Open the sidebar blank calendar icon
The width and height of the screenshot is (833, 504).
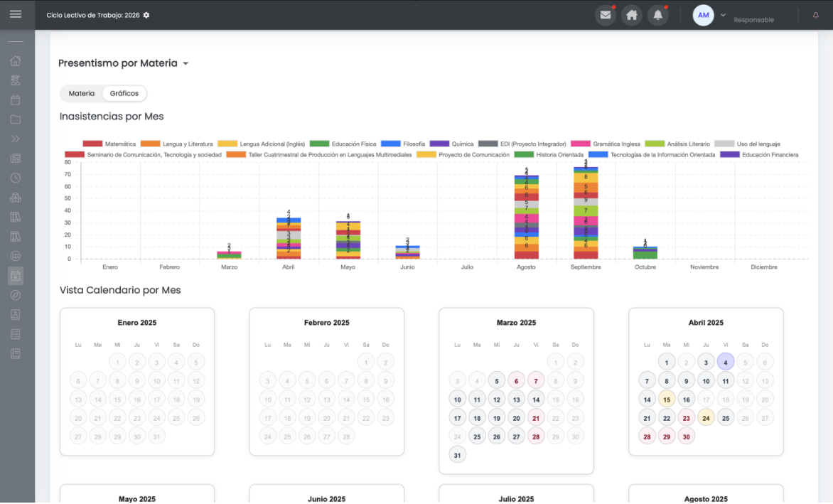pyautogui.click(x=16, y=100)
